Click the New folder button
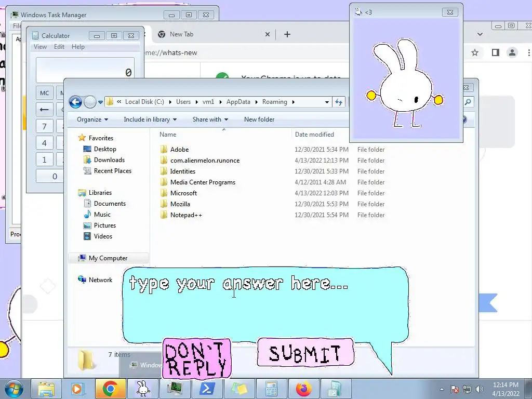Viewport: 532px width, 399px height. tap(259, 119)
